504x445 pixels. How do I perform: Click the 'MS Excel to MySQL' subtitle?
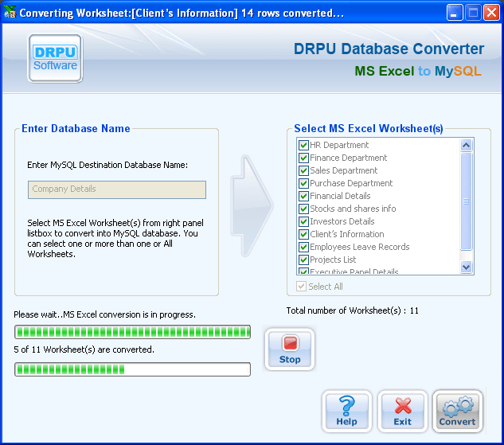tap(418, 71)
